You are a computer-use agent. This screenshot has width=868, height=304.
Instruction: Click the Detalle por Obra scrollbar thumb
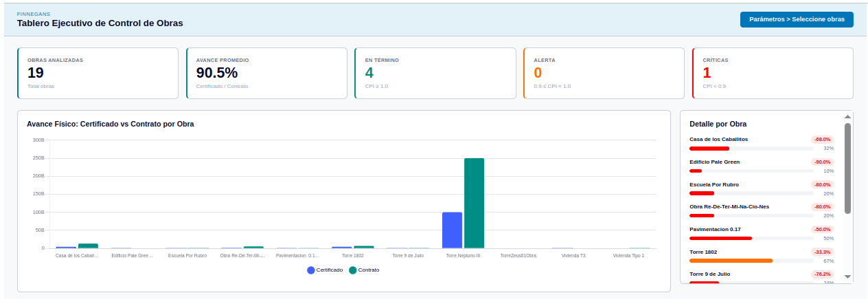click(847, 168)
